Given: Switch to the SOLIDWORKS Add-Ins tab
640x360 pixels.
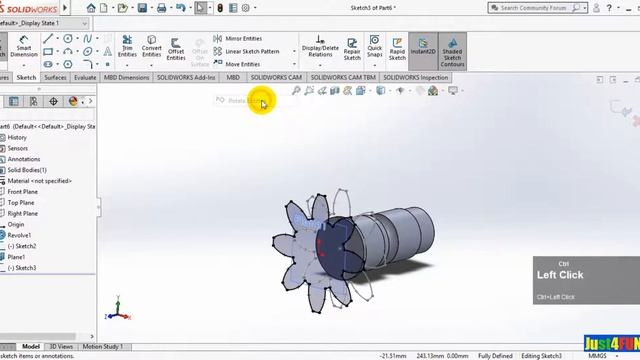Looking at the screenshot, I should click(186, 78).
